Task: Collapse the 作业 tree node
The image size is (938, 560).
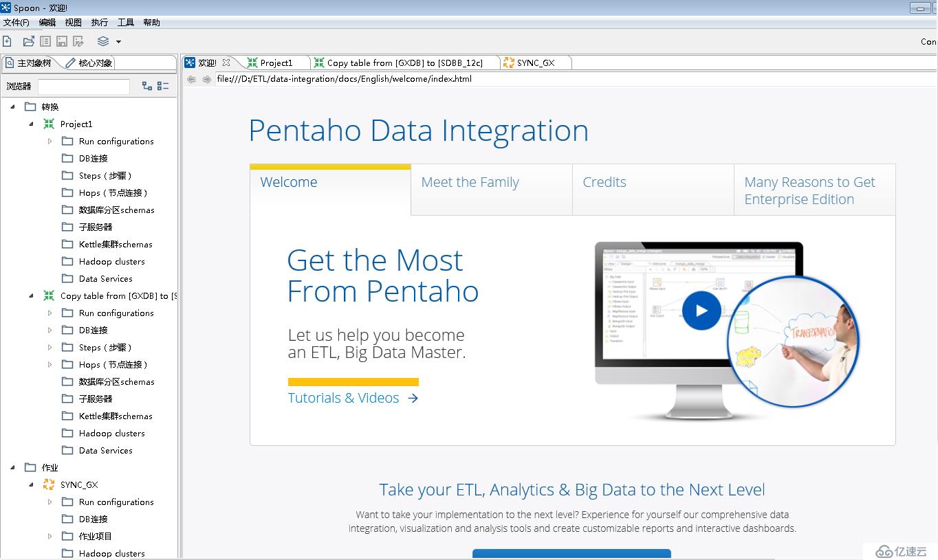Action: 12,467
